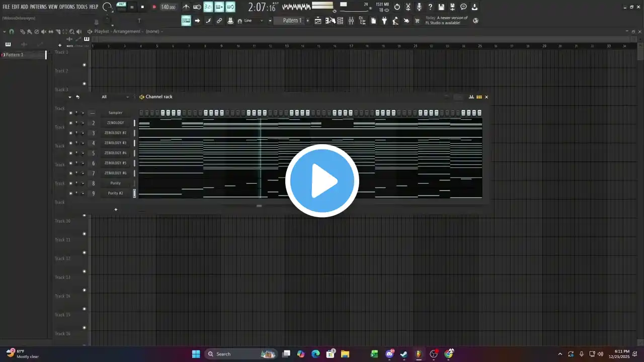Open the FILE menu
This screenshot has height=362, width=644.
click(6, 7)
